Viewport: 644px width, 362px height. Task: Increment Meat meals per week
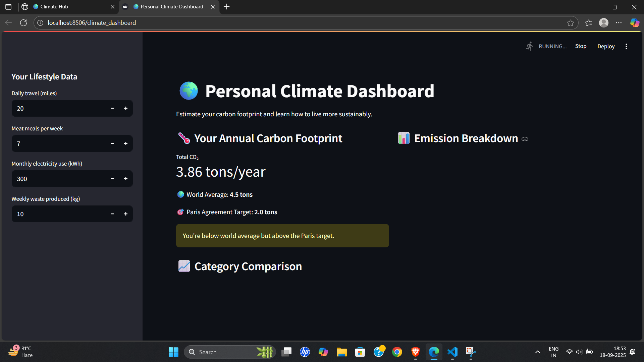pyautogui.click(x=126, y=143)
